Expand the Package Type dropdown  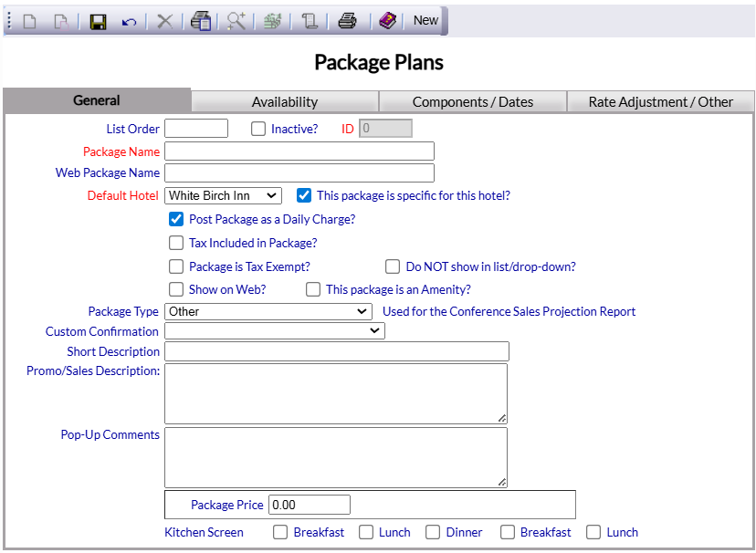coord(268,312)
